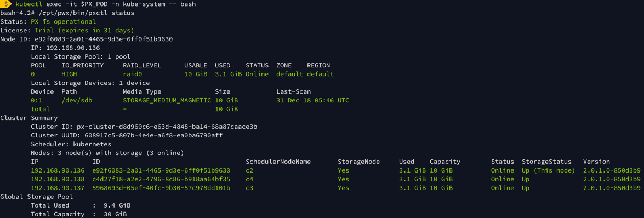Click the raid0 RAID level value
This screenshot has height=218, width=644.
[x=132, y=74]
